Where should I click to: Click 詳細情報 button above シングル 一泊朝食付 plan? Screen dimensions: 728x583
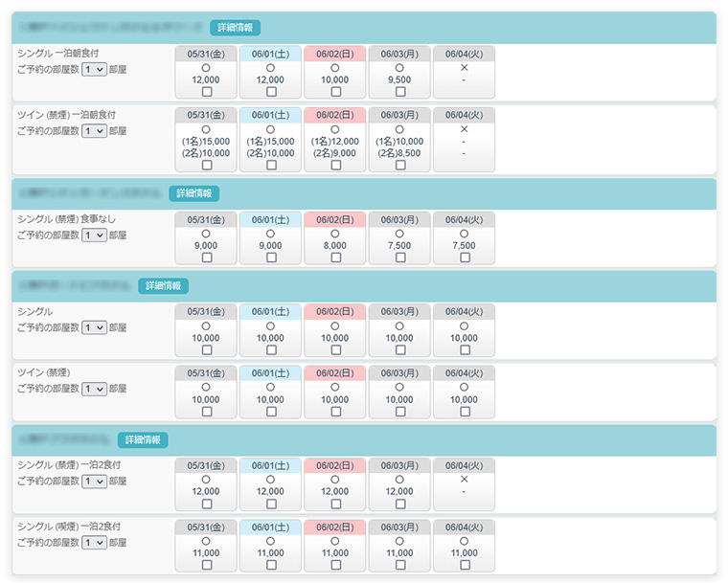235,29
